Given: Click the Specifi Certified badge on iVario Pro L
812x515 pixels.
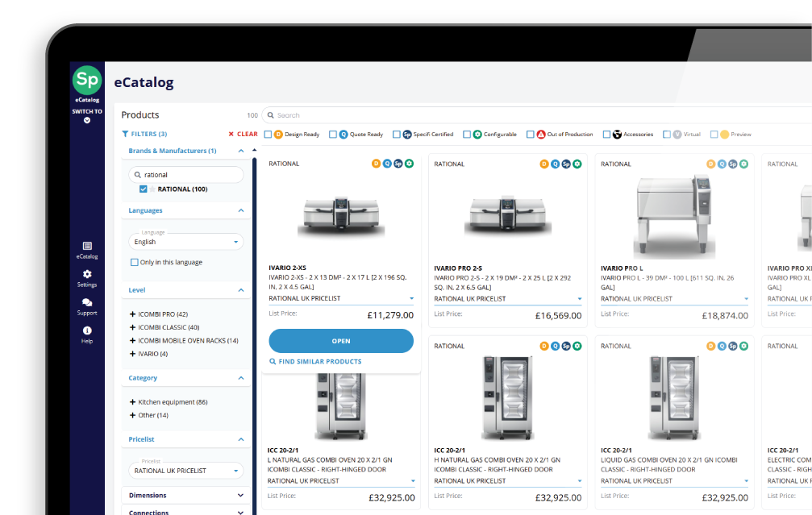Looking at the screenshot, I should click(x=733, y=164).
